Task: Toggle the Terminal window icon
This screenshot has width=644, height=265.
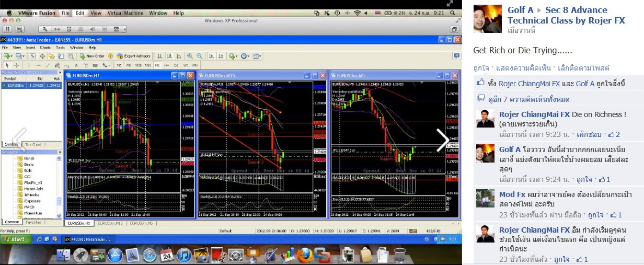Action: tap(61, 56)
